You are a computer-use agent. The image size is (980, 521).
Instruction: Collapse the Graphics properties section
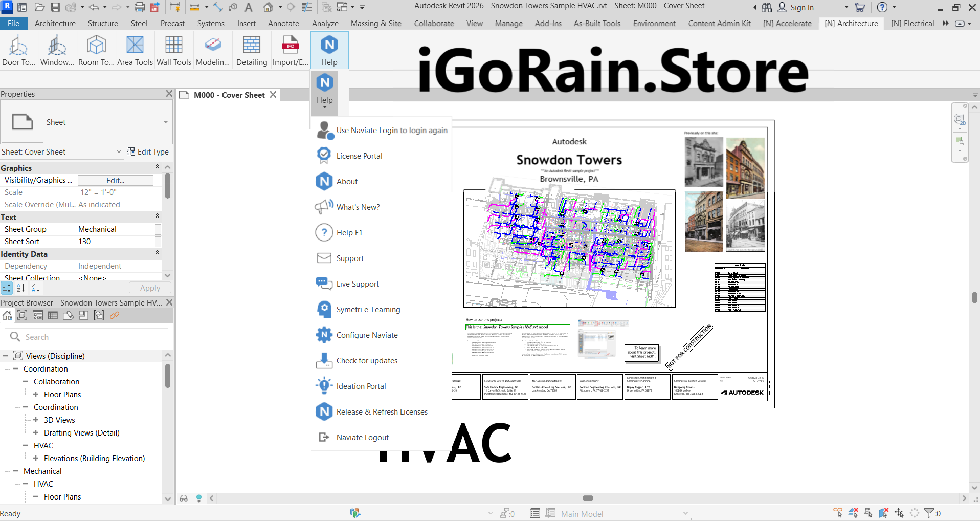pos(157,167)
